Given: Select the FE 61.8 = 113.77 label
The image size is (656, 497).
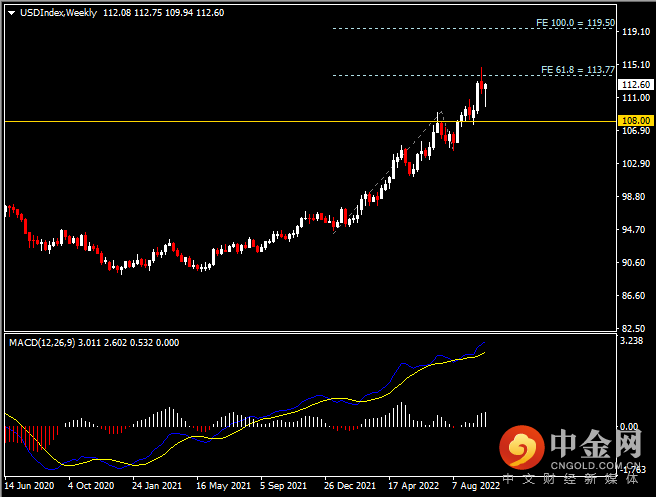Looking at the screenshot, I should point(577,69).
